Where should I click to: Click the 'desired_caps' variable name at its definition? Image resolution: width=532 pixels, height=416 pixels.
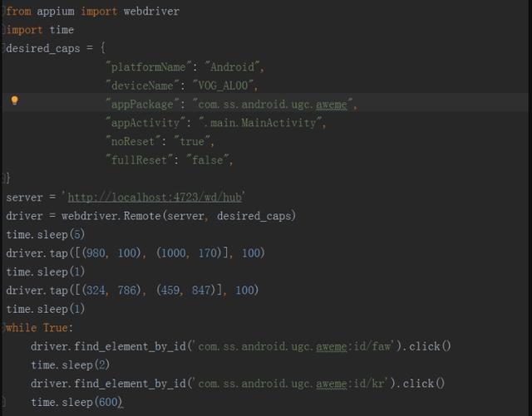pos(42,48)
